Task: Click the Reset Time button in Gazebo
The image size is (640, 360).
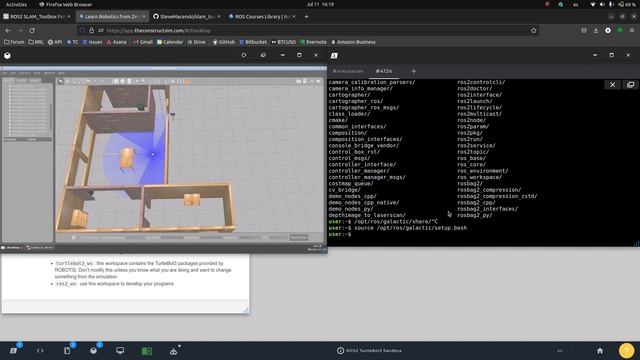Action: (x=298, y=237)
